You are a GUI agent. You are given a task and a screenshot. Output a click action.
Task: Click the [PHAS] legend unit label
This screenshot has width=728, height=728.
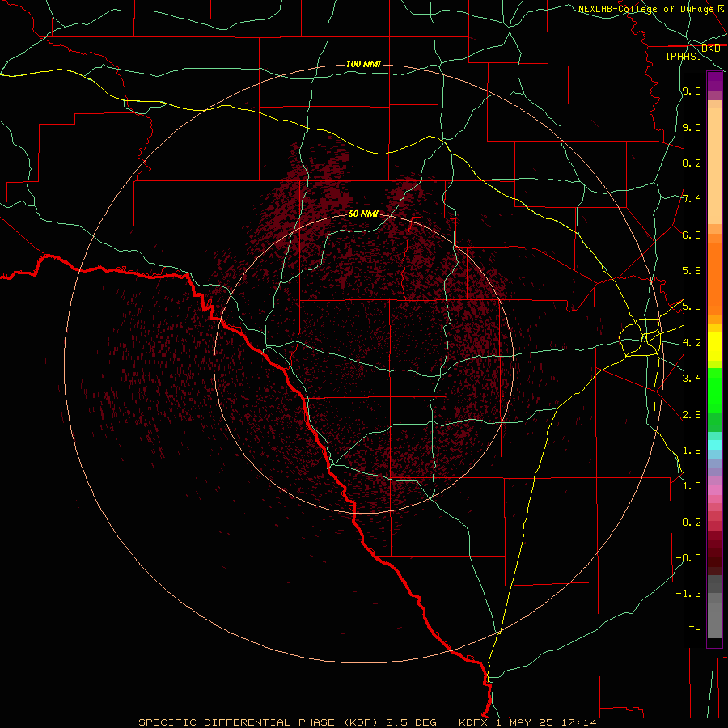(x=684, y=56)
